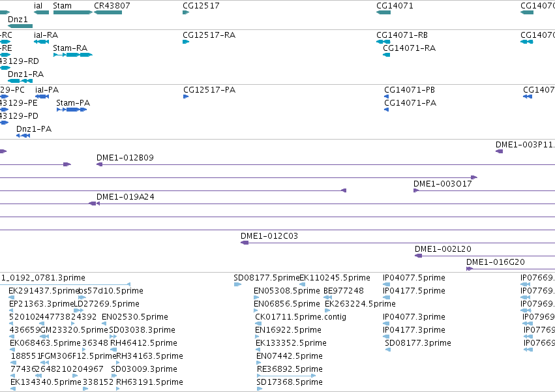
Task: Click the IP04077.5prime EST arrow
Action: (386, 284)
